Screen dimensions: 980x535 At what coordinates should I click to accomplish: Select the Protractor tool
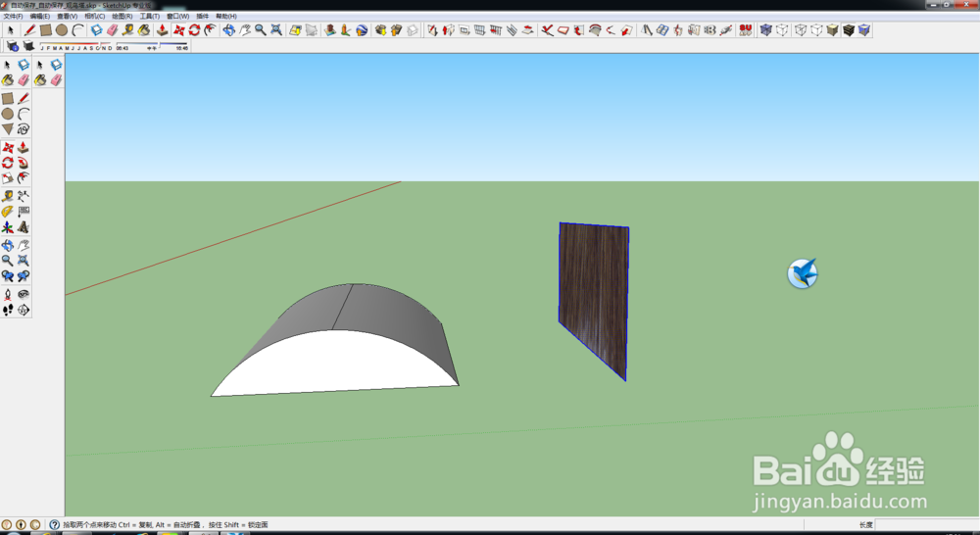tap(8, 212)
